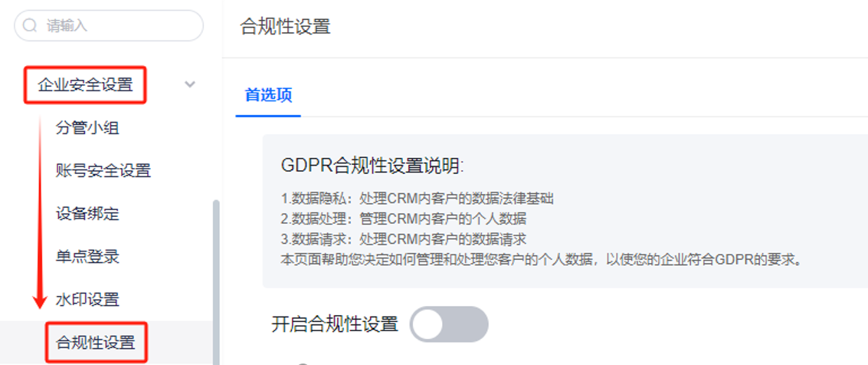Select 合规性设置 in the sidebar list
Viewport: 868px width, 365px height.
[x=96, y=343]
